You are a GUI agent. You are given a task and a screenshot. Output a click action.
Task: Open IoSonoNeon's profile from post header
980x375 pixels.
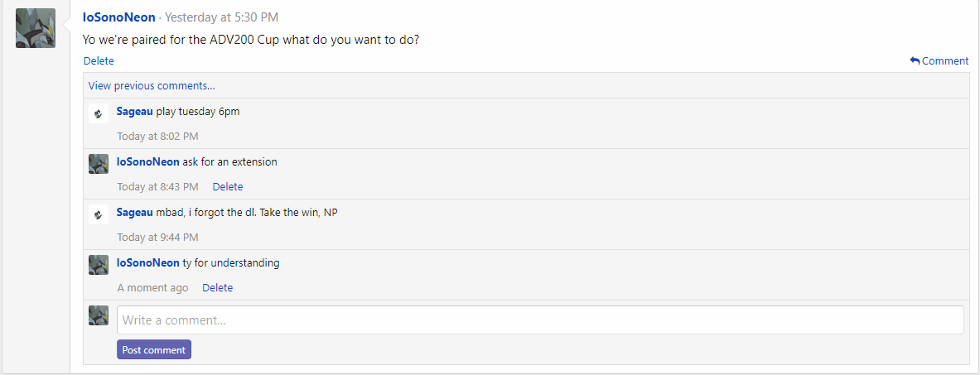point(118,17)
